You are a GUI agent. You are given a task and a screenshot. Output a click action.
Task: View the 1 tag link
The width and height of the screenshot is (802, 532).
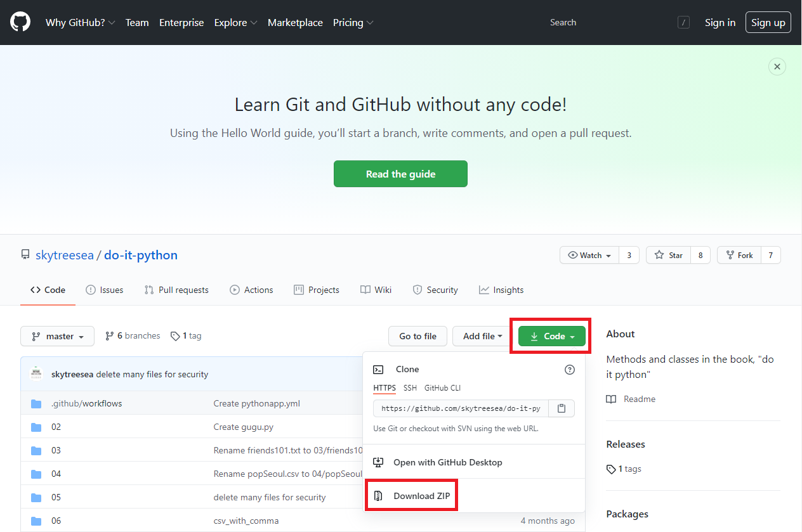click(x=186, y=335)
